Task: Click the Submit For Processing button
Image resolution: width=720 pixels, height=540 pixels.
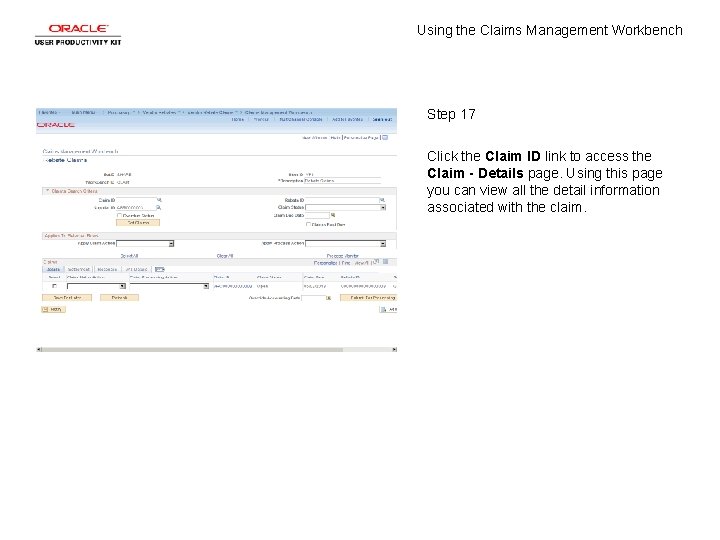Action: click(369, 298)
